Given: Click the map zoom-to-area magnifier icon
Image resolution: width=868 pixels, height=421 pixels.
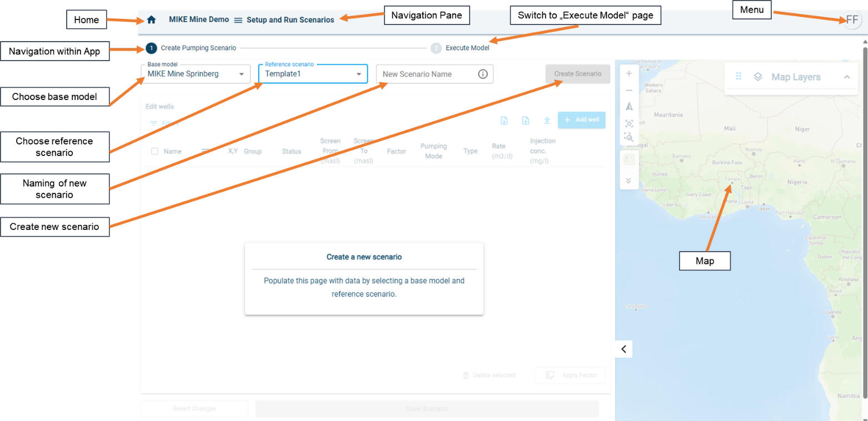Looking at the screenshot, I should pos(629,137).
